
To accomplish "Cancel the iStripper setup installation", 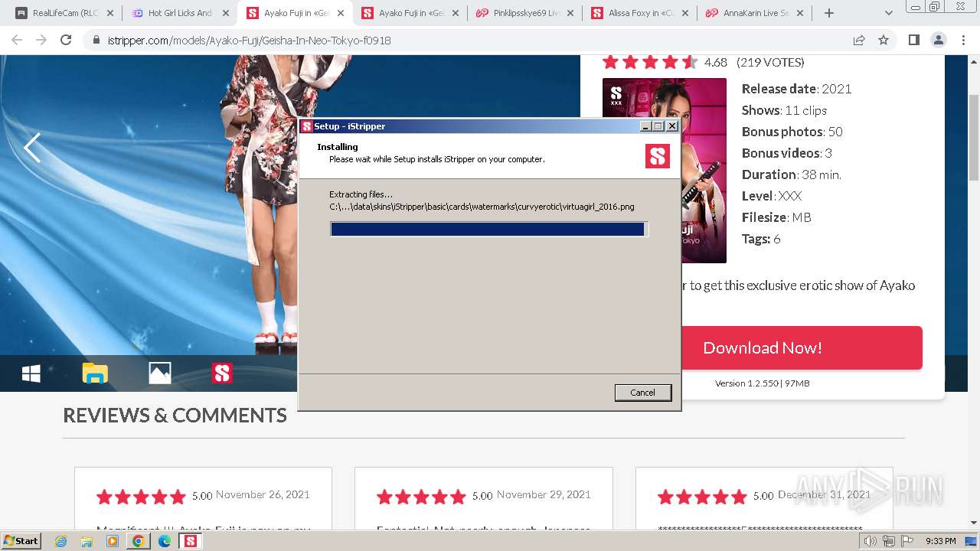I will point(642,393).
